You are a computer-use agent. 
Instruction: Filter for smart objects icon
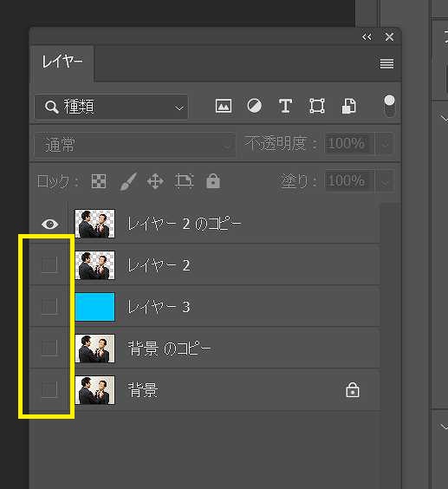348,106
